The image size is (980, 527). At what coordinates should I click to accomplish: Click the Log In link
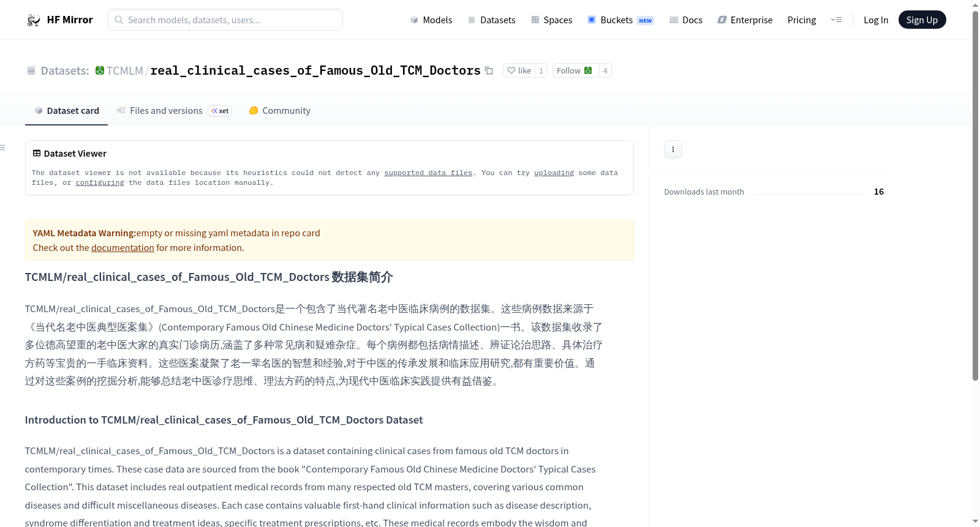(x=876, y=20)
